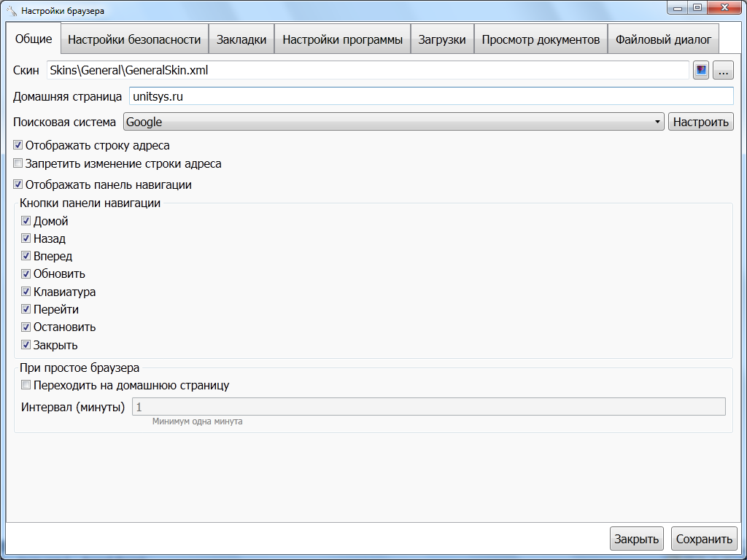Open the 'Закладки' tab
Screen dimensions: 747x560
tap(241, 40)
